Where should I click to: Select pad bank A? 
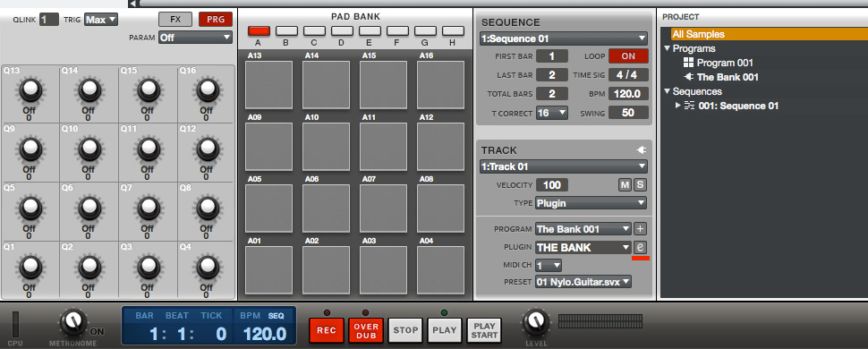point(259,31)
